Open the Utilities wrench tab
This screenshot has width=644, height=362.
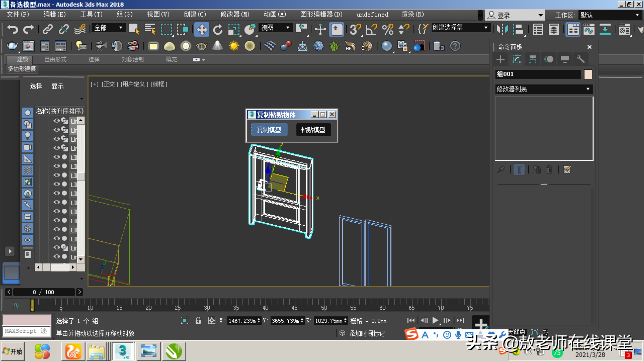pos(580,59)
